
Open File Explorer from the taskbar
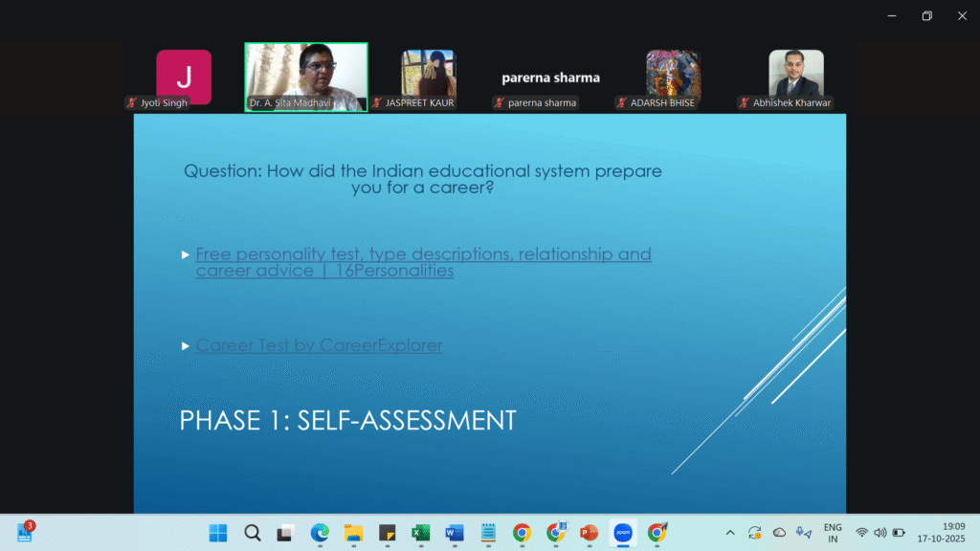tap(353, 533)
